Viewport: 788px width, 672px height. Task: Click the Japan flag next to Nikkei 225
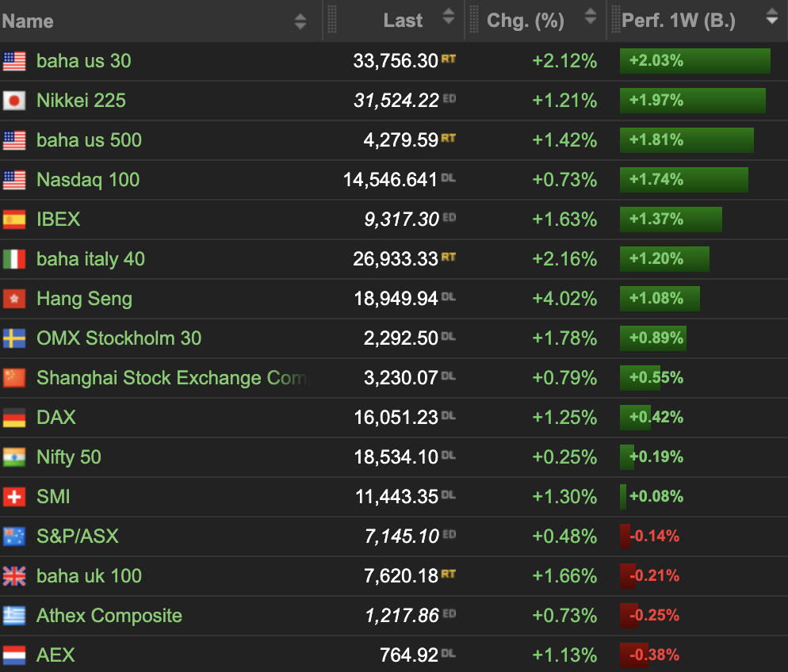point(14,101)
